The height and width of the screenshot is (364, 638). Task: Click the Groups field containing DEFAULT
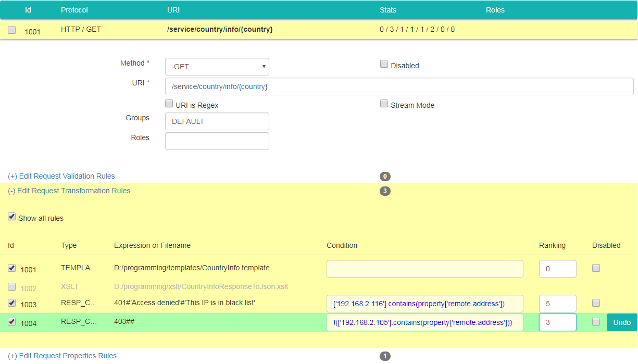(x=217, y=121)
